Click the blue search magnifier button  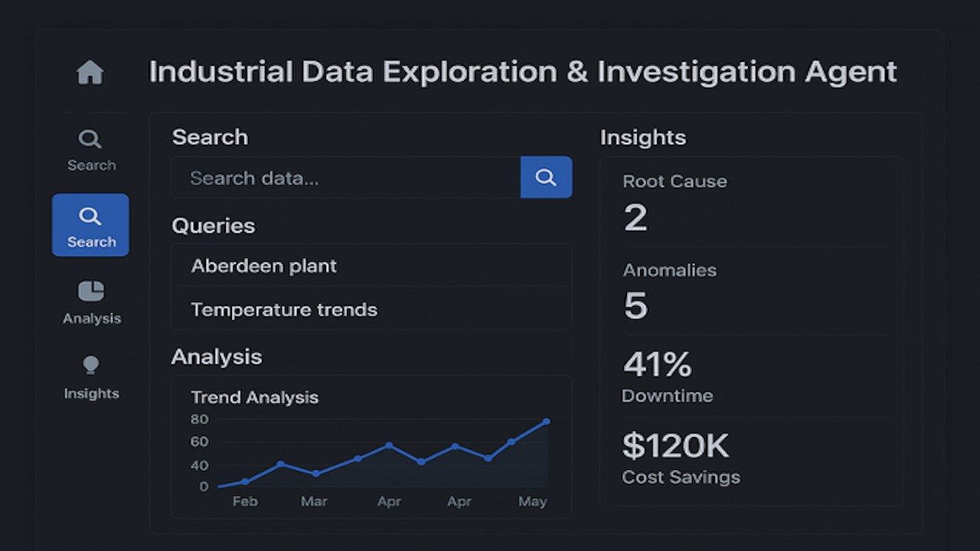546,178
